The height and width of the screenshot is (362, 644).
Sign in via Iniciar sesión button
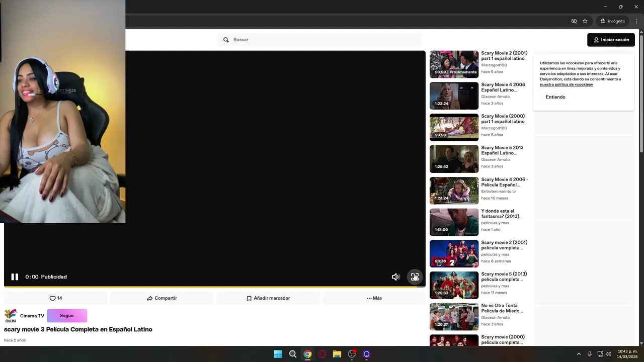tap(611, 40)
